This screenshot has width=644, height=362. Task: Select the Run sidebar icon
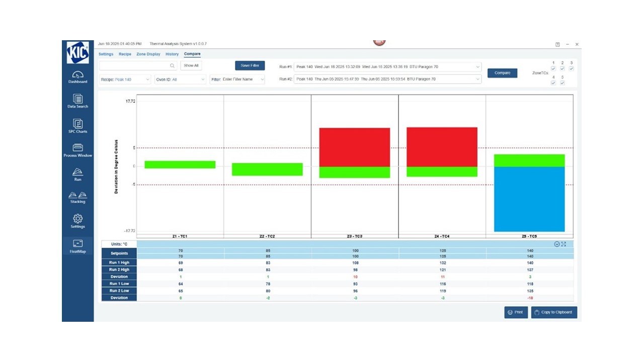coord(77,173)
